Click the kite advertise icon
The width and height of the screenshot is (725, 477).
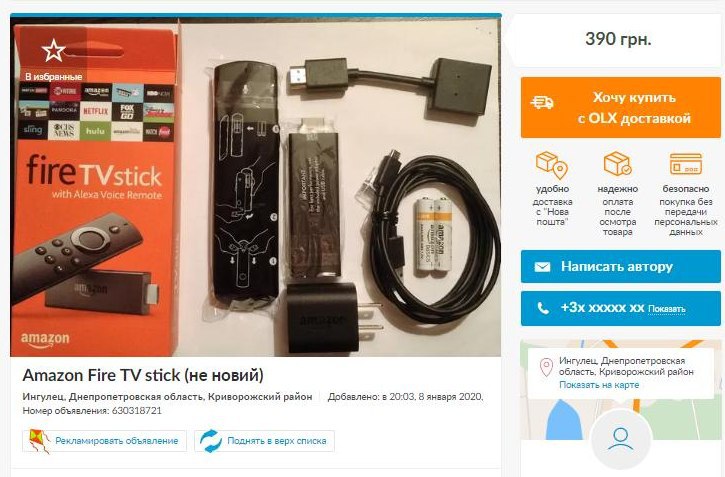pos(39,441)
